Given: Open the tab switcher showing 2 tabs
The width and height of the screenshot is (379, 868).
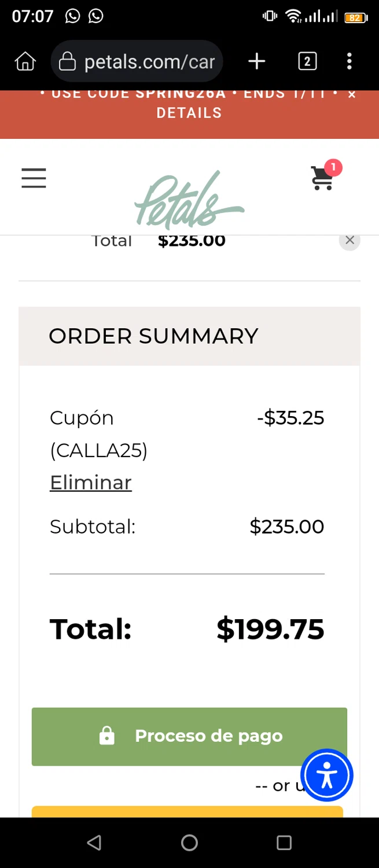Looking at the screenshot, I should coord(307,61).
